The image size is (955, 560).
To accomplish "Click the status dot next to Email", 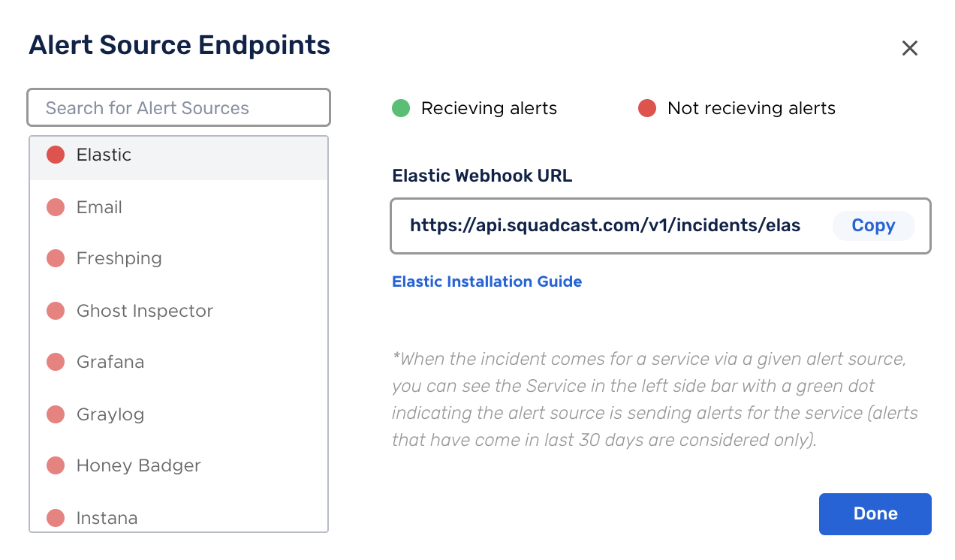I will click(56, 207).
